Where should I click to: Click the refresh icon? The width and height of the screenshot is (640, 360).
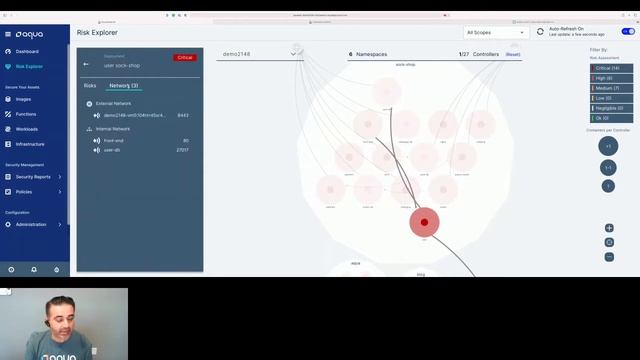pos(540,32)
